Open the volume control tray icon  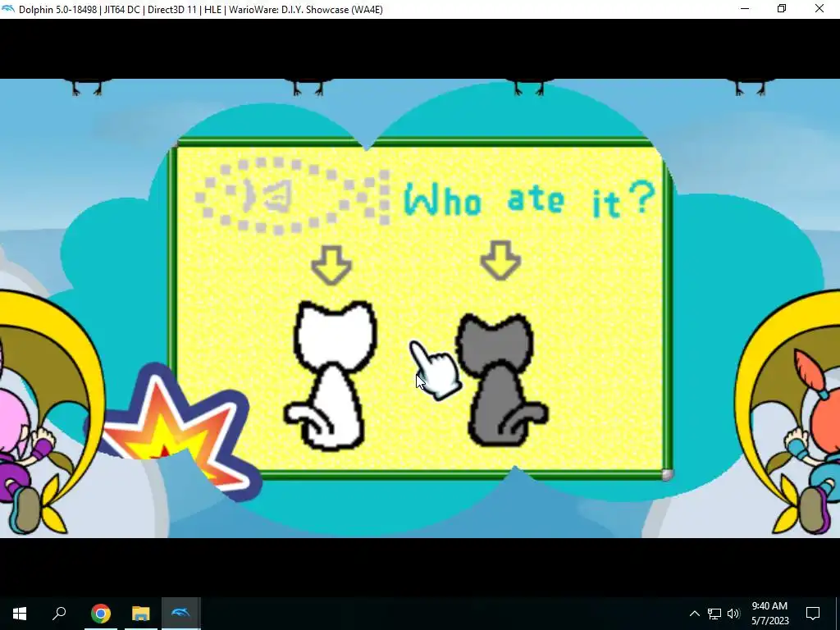[x=733, y=614]
